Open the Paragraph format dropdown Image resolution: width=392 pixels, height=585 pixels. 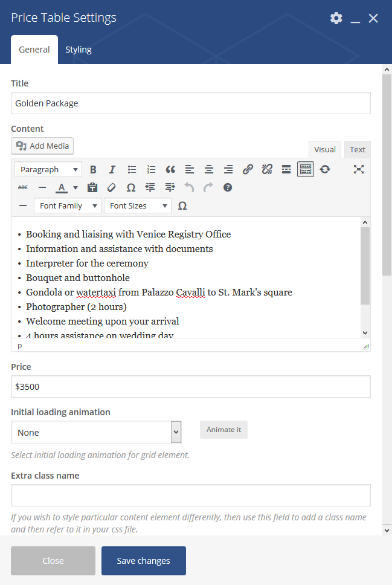(x=48, y=170)
